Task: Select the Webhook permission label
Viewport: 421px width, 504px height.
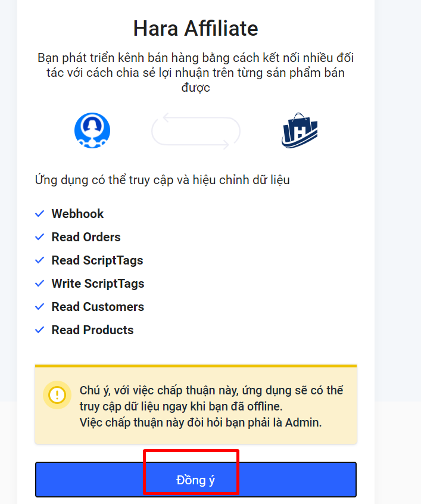Action: pyautogui.click(x=78, y=214)
